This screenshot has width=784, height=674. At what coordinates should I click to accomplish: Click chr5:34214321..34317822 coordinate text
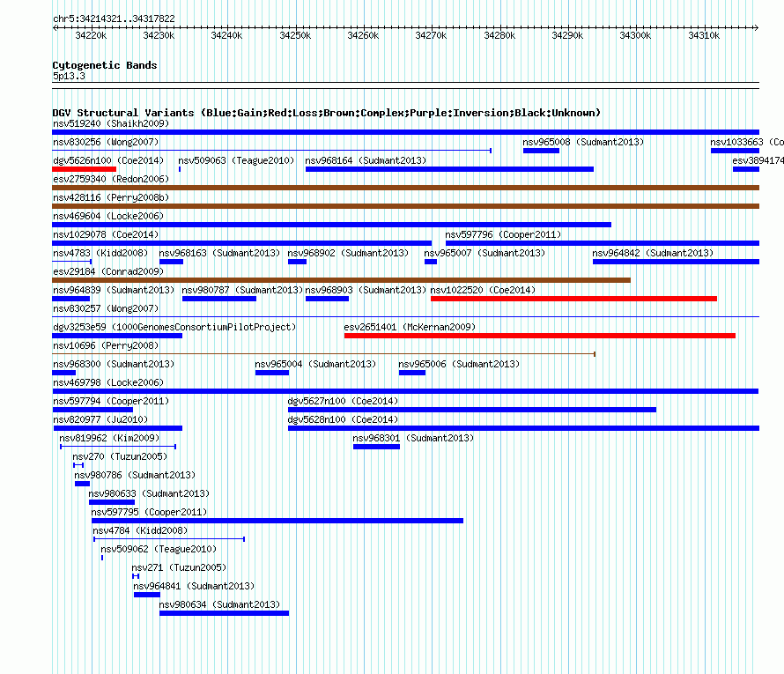tap(114, 19)
